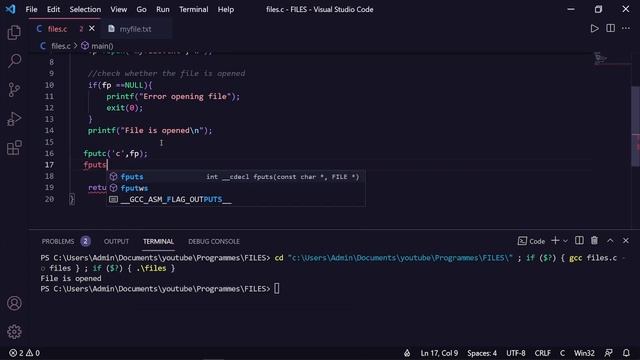Change line ending via CRLF

[542, 353]
